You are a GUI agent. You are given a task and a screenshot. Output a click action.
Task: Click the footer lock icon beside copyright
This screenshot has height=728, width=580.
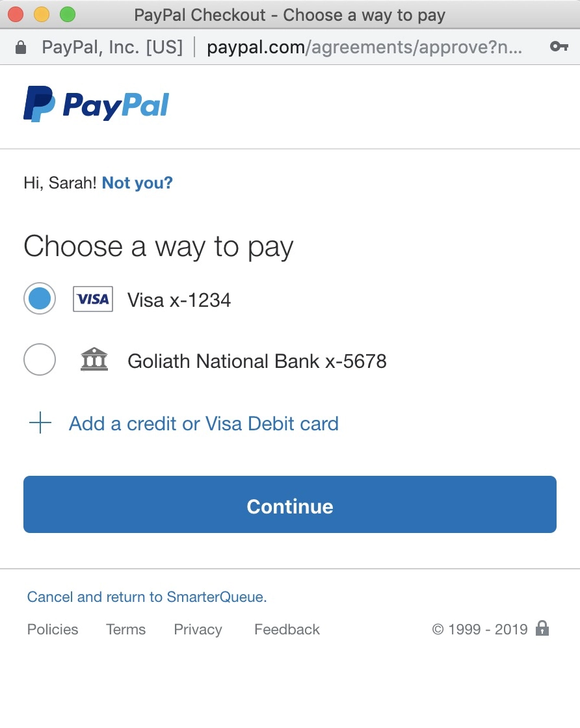coord(542,628)
